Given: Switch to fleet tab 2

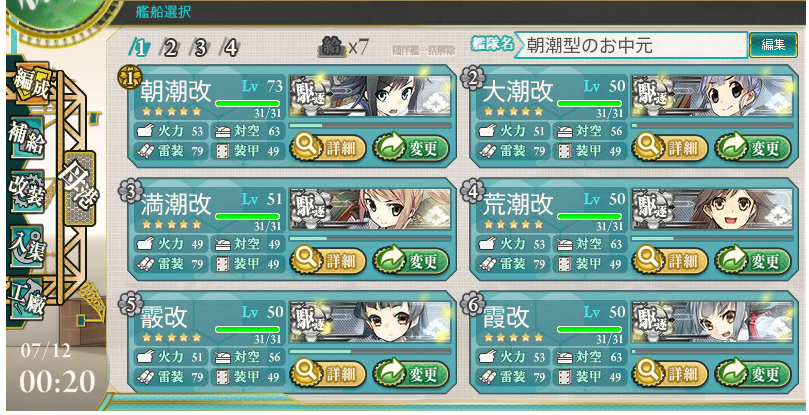Looking at the screenshot, I should click(169, 48).
